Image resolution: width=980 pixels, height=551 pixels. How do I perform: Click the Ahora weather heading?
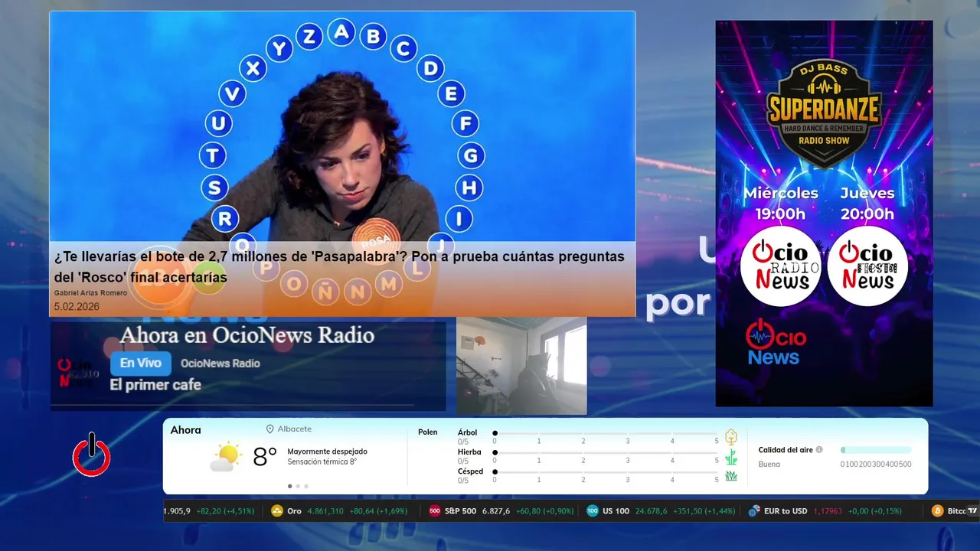pos(185,430)
